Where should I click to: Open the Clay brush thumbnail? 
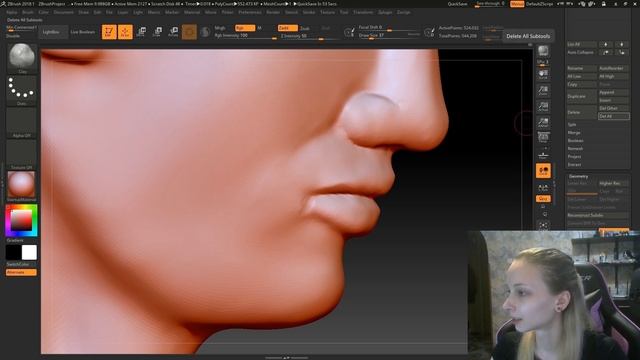[22, 58]
